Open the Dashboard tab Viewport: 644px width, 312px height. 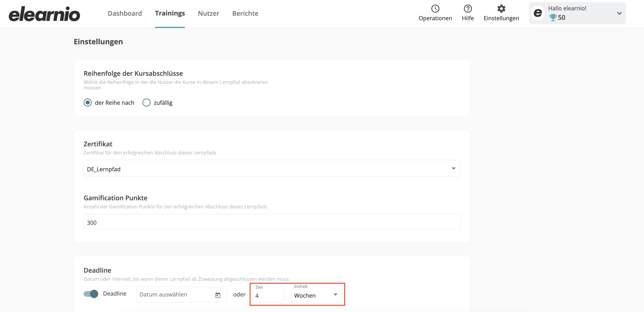pyautogui.click(x=125, y=13)
